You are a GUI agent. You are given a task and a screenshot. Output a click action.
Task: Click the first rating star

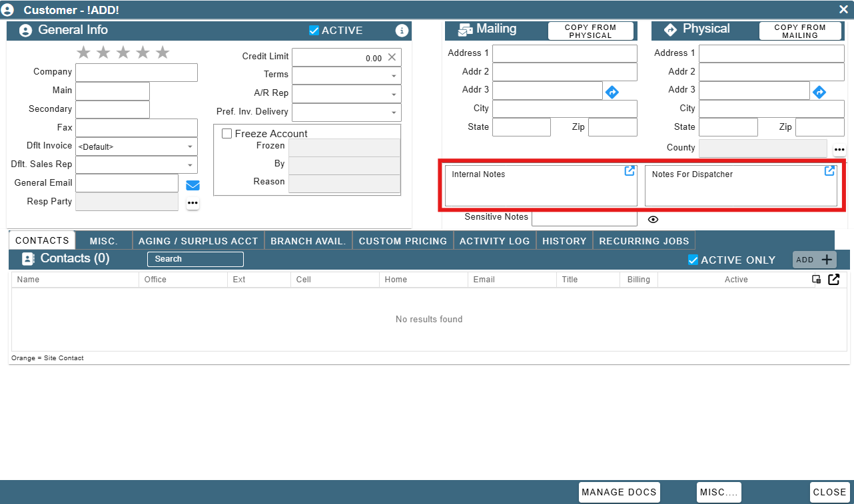(x=83, y=53)
